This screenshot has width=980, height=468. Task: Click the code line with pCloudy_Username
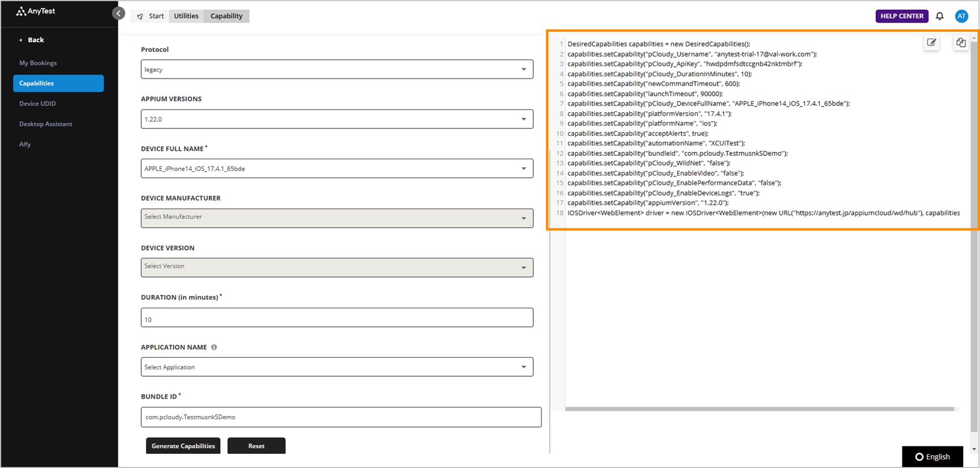coord(692,54)
